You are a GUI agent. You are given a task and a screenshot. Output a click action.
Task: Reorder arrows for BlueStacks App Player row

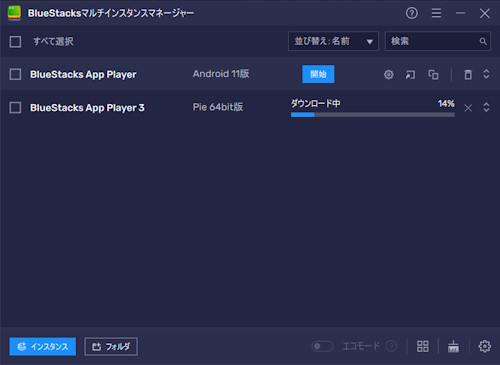486,74
